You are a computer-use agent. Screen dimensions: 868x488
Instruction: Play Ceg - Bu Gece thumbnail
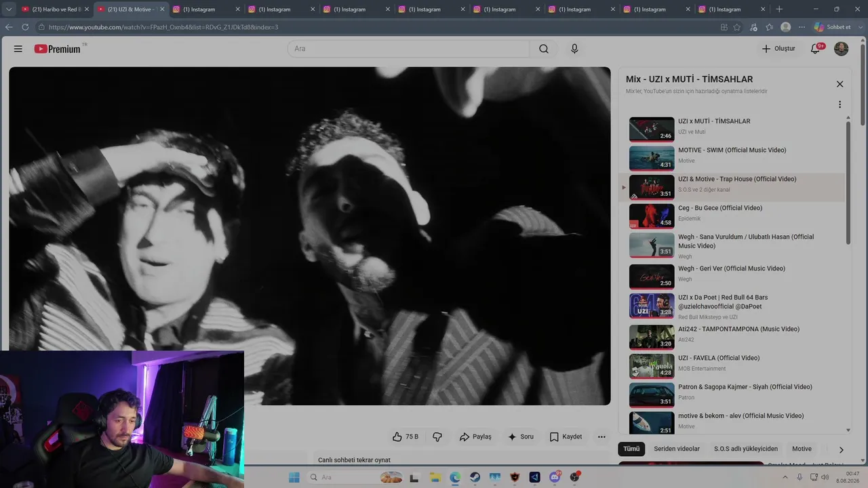(x=652, y=216)
